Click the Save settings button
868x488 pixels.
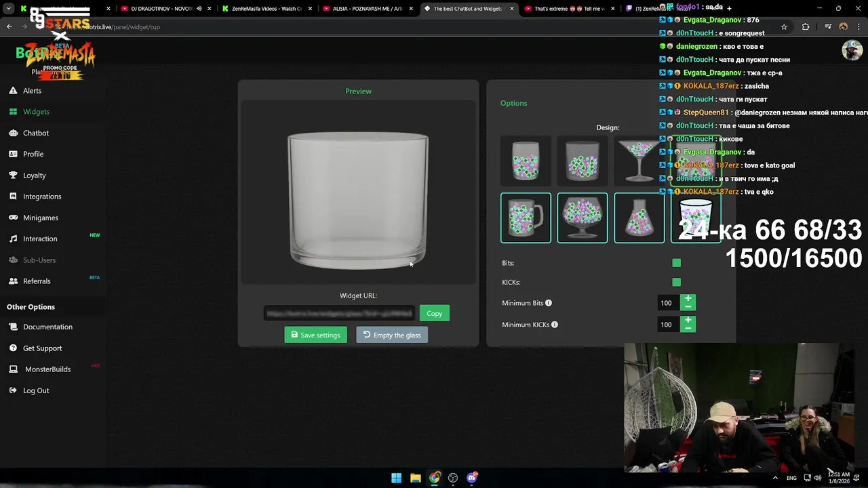pos(315,335)
